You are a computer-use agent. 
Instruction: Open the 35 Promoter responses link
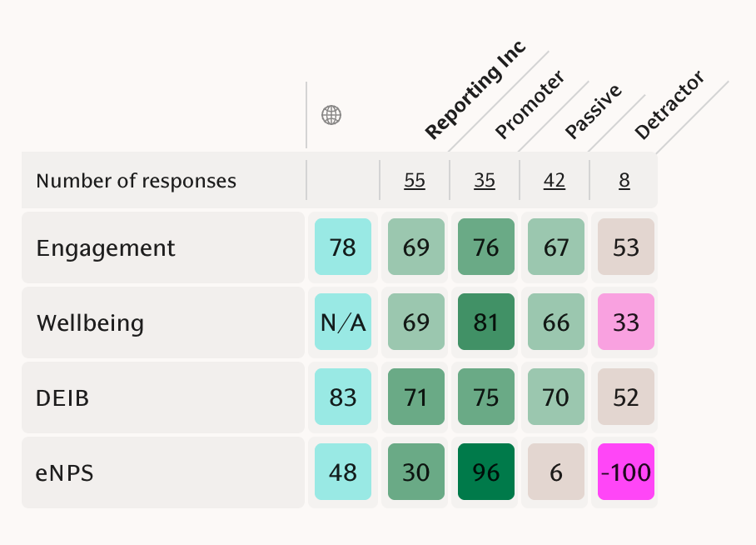(485, 181)
